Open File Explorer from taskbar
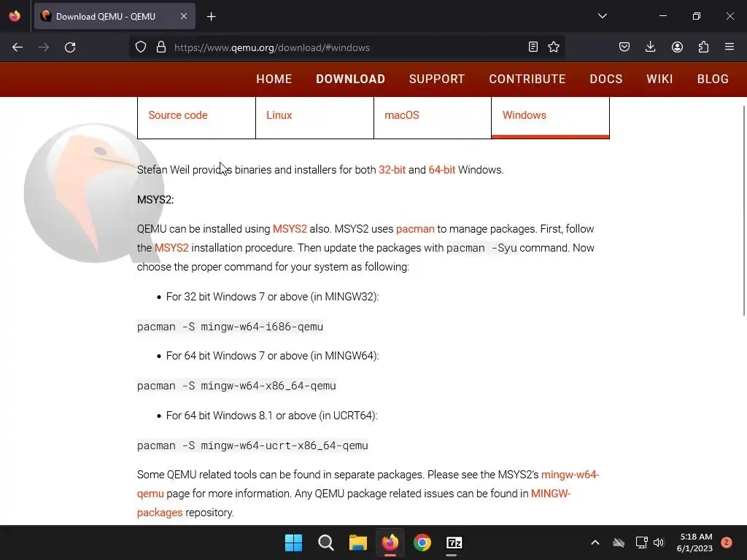 [x=357, y=542]
